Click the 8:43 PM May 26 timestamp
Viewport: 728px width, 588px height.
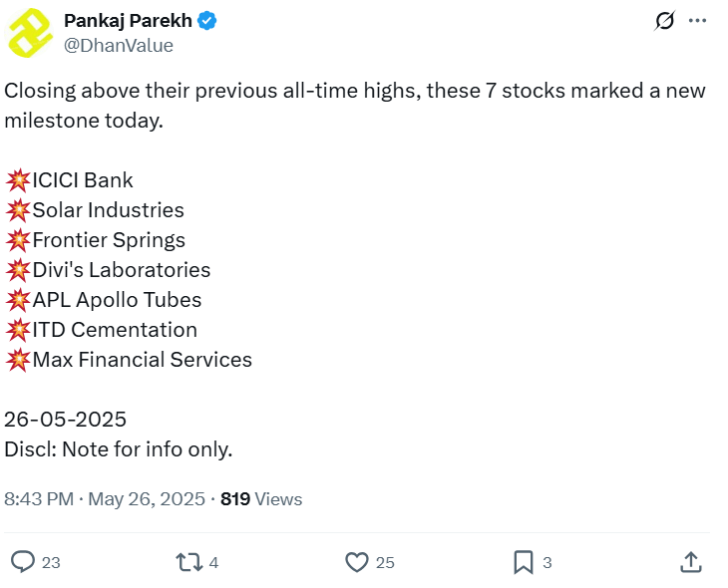coord(105,499)
